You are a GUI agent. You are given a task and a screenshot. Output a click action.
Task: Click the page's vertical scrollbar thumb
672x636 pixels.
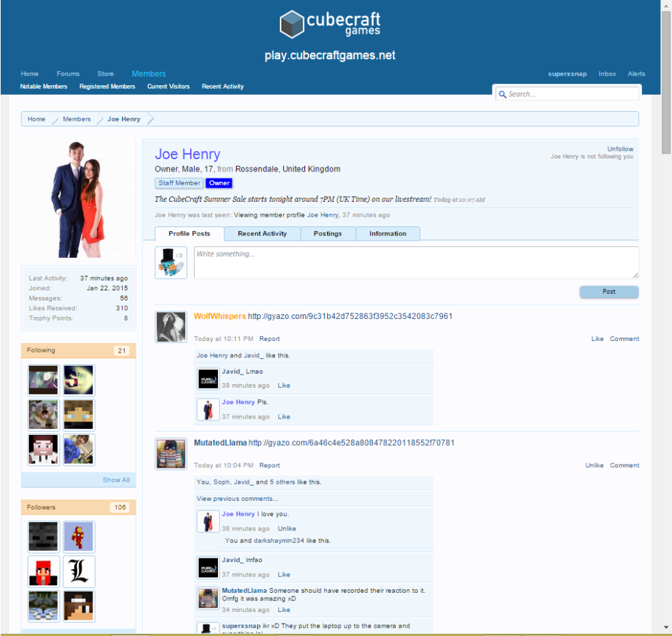[666, 82]
